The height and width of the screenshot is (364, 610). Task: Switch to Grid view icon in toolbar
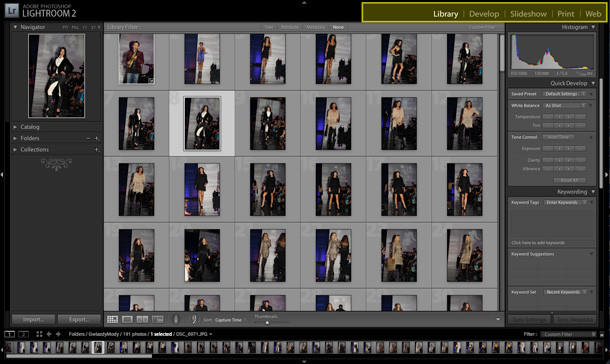[x=112, y=319]
